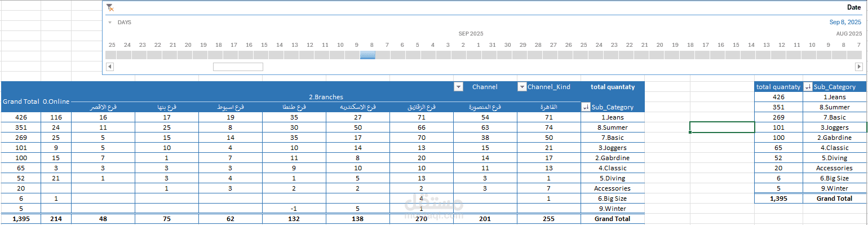The image size is (868, 225).
Task: Select the 255 Cairo grand total cell
Action: (x=548, y=218)
